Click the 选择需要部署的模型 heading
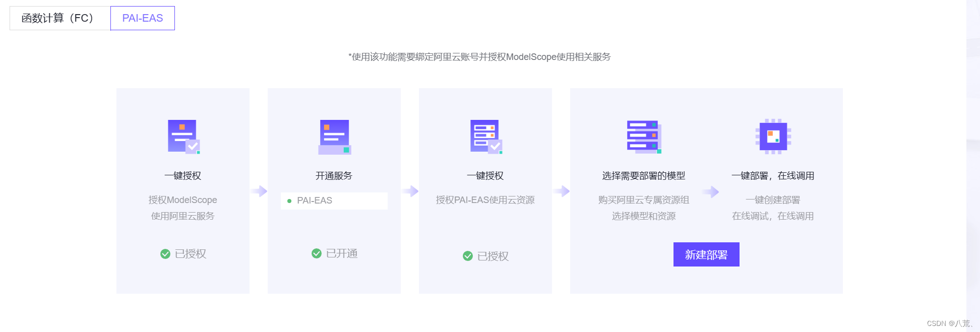Screen dimensions: 980x332 (x=644, y=176)
